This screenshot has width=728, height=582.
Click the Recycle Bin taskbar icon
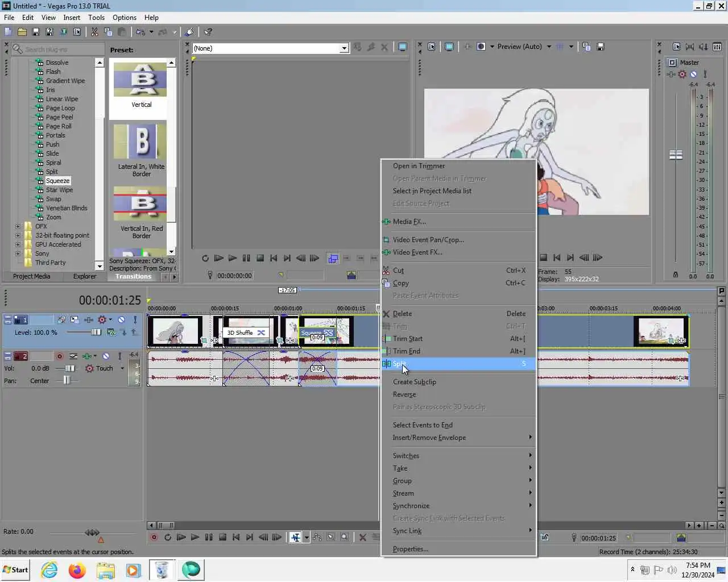click(162, 569)
